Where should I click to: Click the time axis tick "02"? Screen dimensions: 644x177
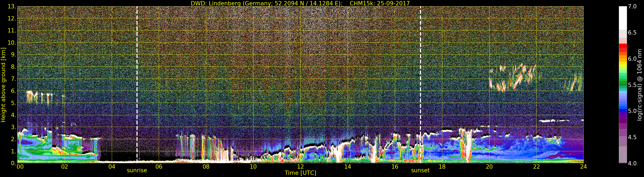65,167
